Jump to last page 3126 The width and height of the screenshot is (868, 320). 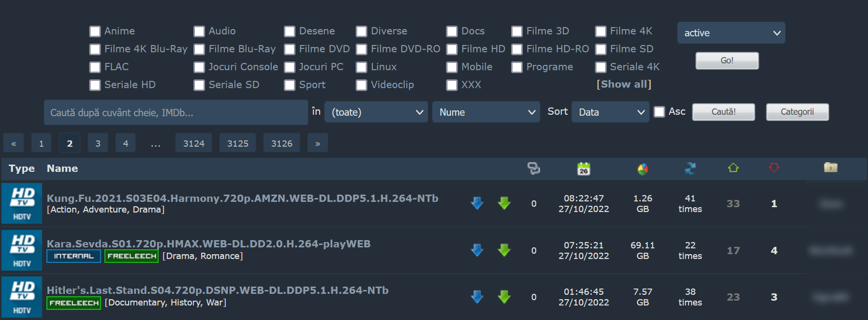tap(282, 143)
